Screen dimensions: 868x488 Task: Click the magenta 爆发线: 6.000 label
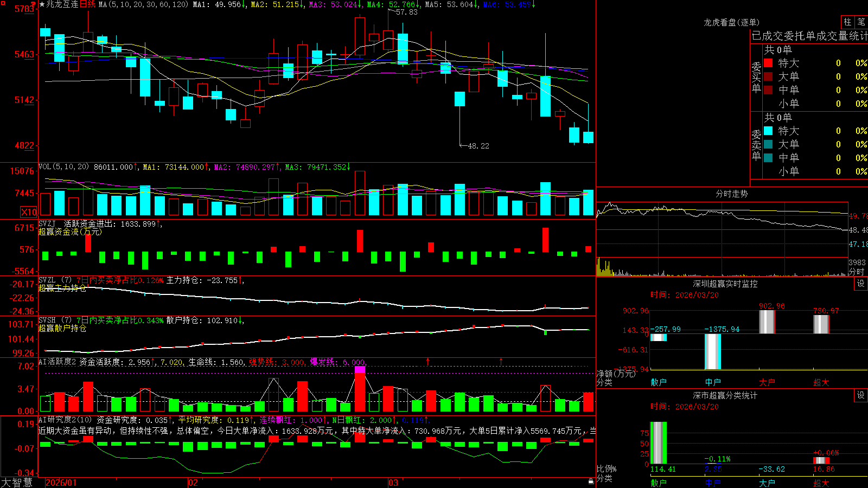coord(337,362)
